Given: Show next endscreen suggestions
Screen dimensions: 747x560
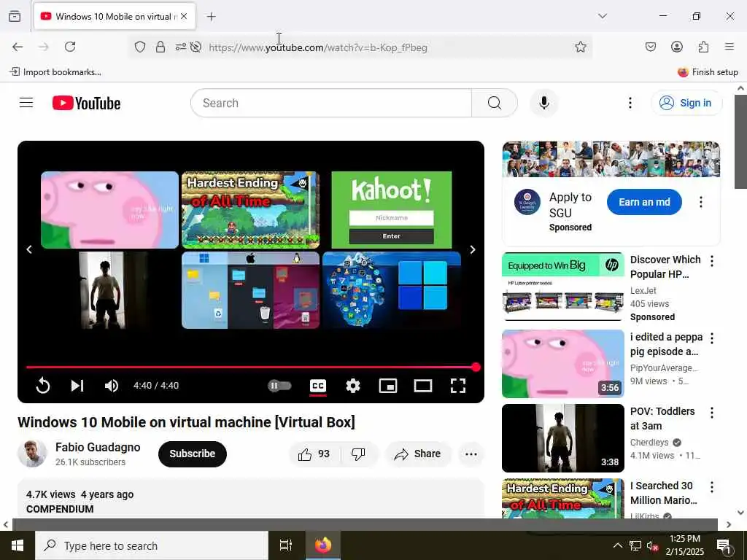Looking at the screenshot, I should click(472, 249).
